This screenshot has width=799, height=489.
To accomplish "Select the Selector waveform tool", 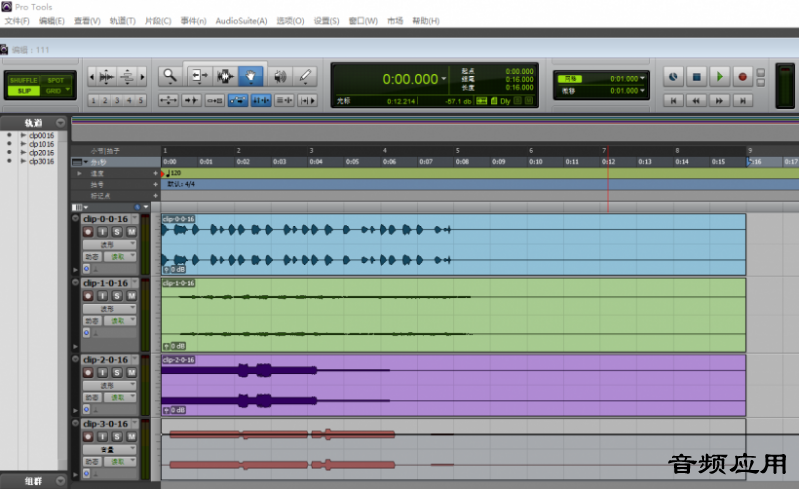I will coord(225,77).
